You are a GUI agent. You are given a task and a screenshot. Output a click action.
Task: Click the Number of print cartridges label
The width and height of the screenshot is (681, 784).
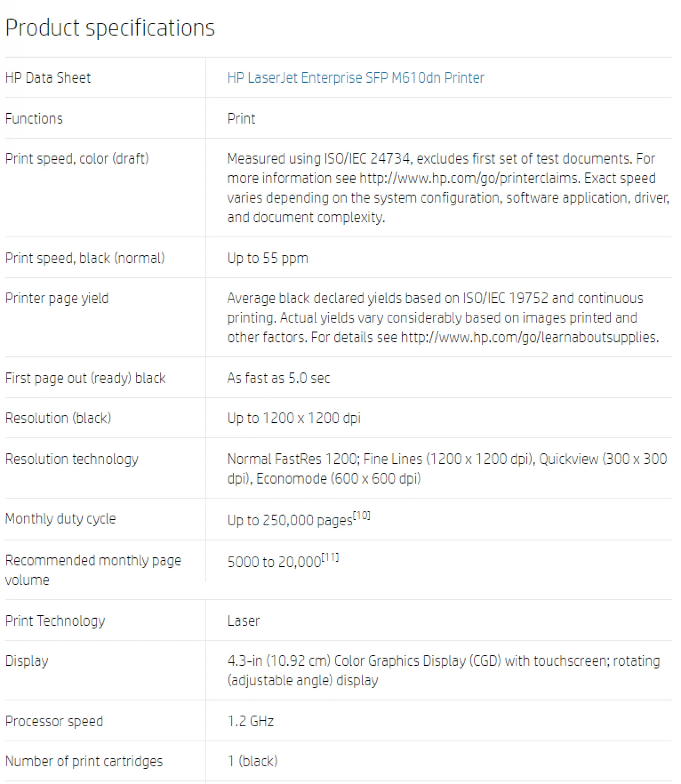point(84,761)
